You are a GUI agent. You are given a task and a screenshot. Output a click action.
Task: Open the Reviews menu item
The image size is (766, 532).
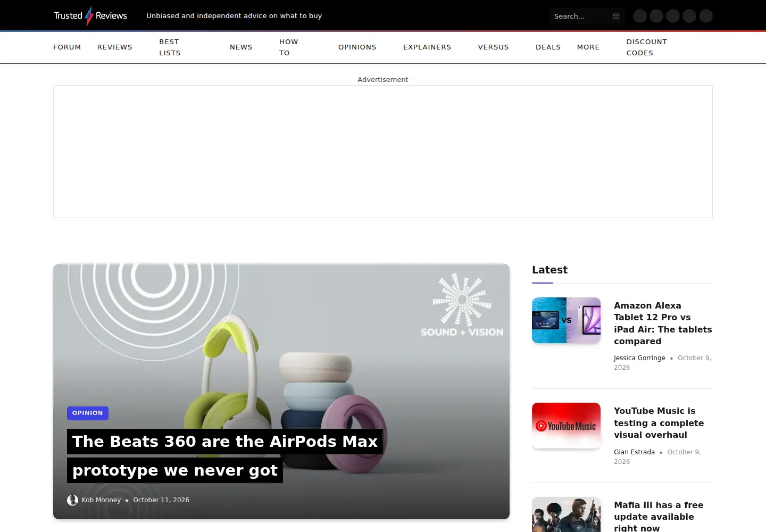[x=115, y=47]
